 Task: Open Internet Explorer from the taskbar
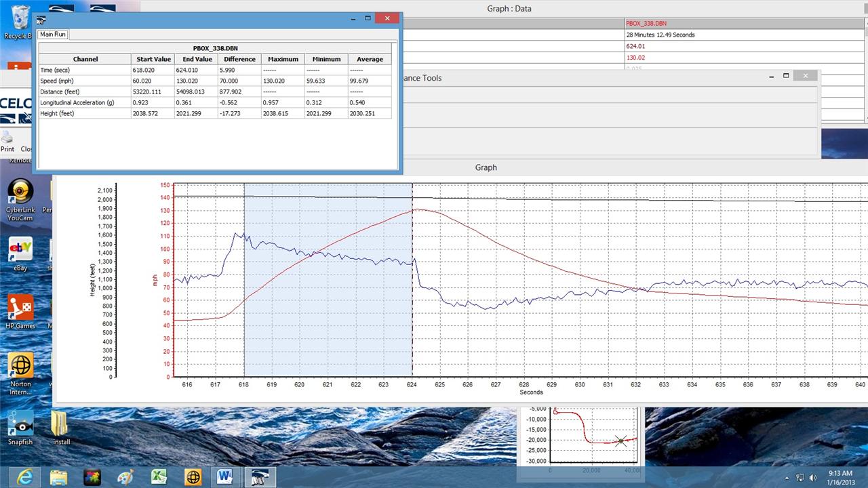click(24, 476)
